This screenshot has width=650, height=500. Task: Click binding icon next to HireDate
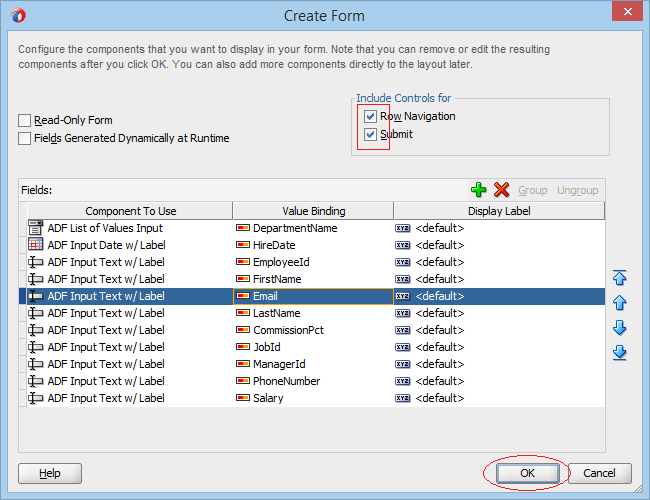[243, 245]
